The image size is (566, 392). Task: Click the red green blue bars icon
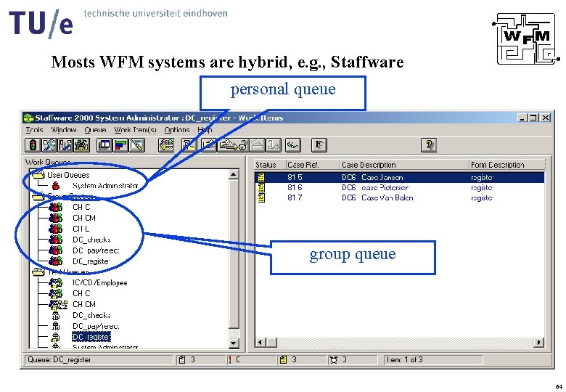120,145
